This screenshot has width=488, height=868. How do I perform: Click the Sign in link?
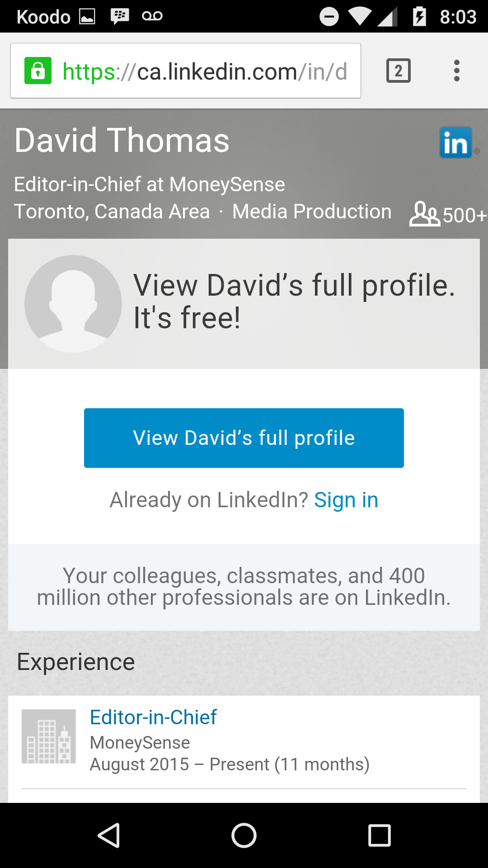pos(346,500)
